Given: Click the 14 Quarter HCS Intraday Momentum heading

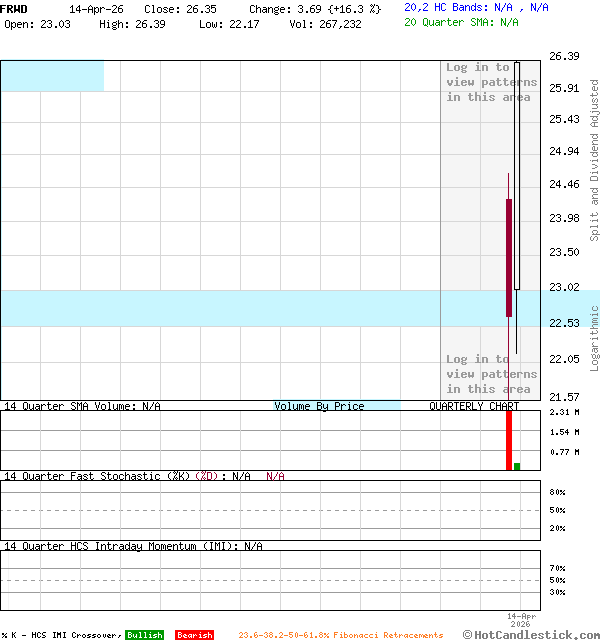Looking at the screenshot, I should point(133,546).
